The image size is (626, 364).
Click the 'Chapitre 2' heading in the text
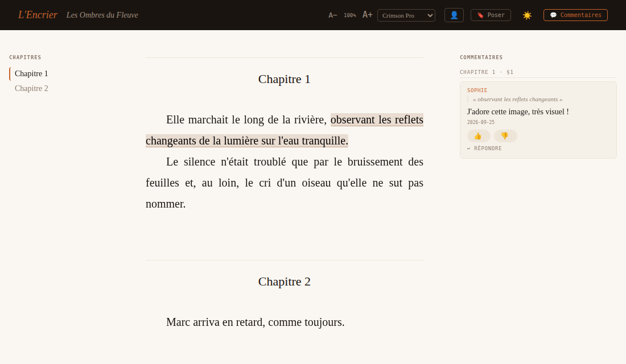pos(284,282)
